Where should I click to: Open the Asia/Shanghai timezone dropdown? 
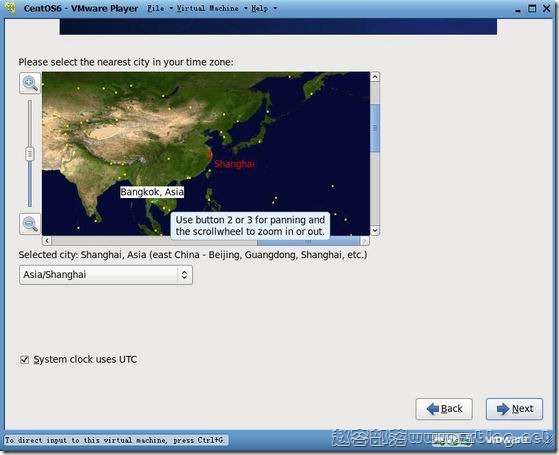tap(106, 275)
